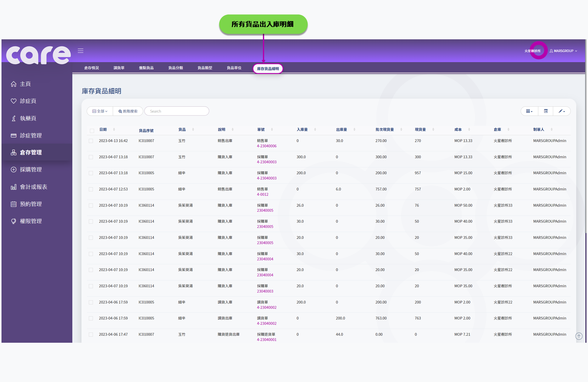Click the 進階搜索 advanced search button
Viewport: 588px width, 382px height.
128,111
